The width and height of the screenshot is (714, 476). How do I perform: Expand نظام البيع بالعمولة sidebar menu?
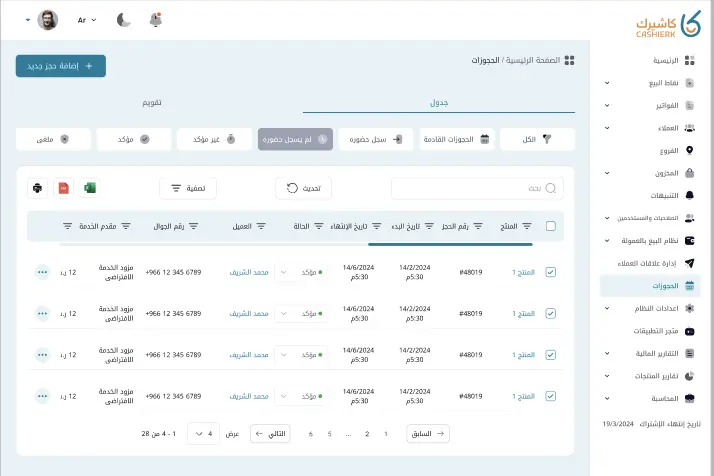[x=607, y=241]
